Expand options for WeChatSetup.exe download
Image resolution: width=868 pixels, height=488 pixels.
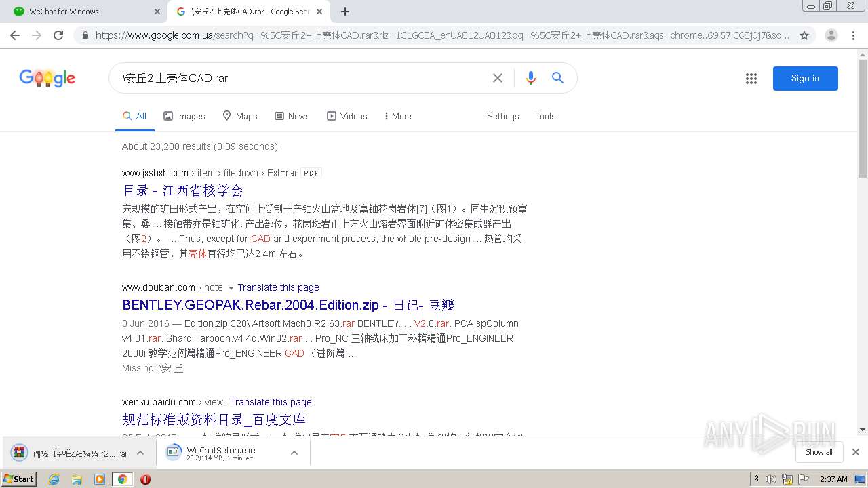294,453
